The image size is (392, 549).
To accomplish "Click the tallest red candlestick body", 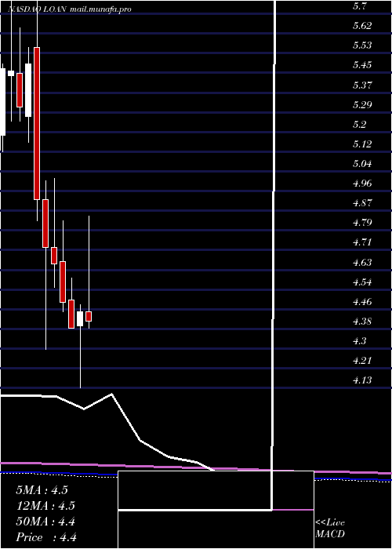I will 37,123.
